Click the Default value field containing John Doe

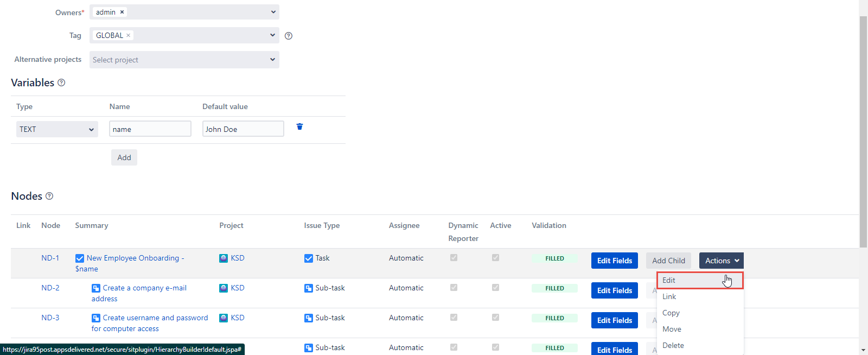[x=243, y=129]
